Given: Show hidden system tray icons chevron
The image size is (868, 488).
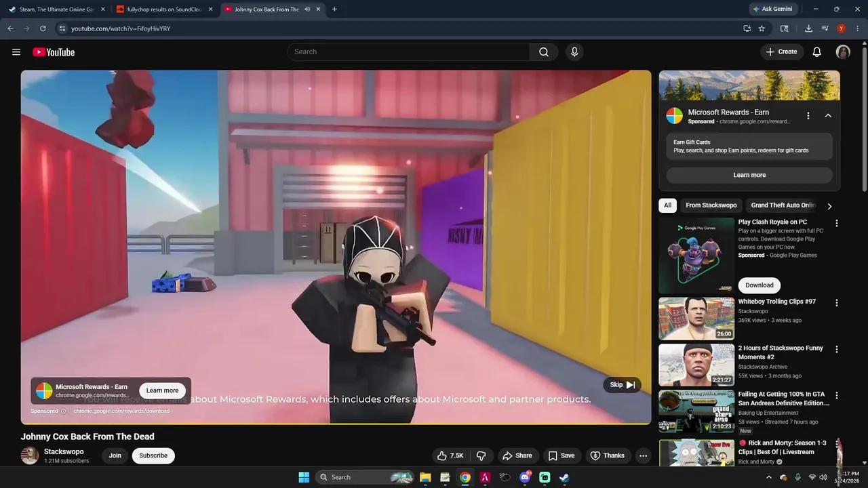Looking at the screenshot, I should click(x=768, y=477).
